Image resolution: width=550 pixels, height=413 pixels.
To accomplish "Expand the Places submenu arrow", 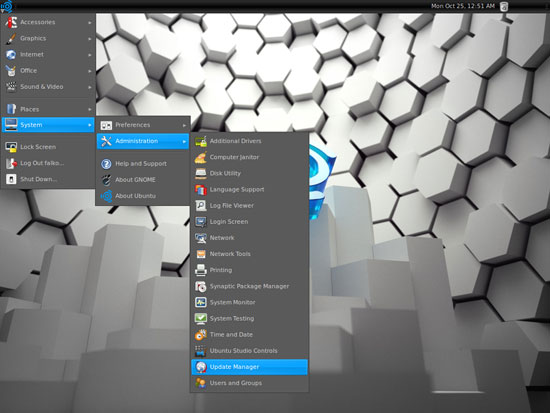I will coord(90,109).
